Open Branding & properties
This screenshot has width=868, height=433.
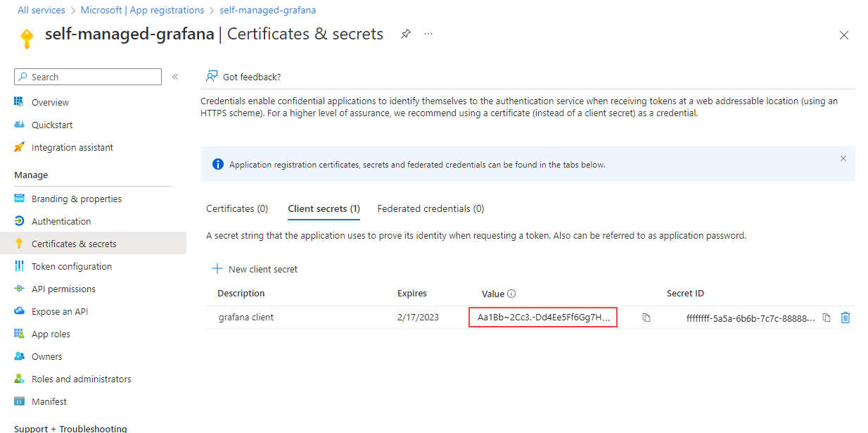(x=77, y=199)
